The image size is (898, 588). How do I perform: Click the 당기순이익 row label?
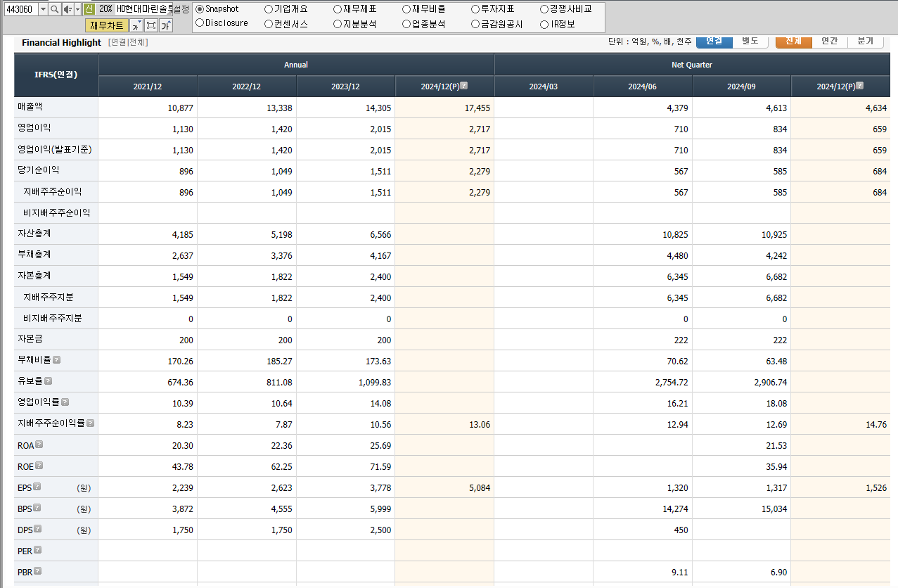(x=39, y=170)
